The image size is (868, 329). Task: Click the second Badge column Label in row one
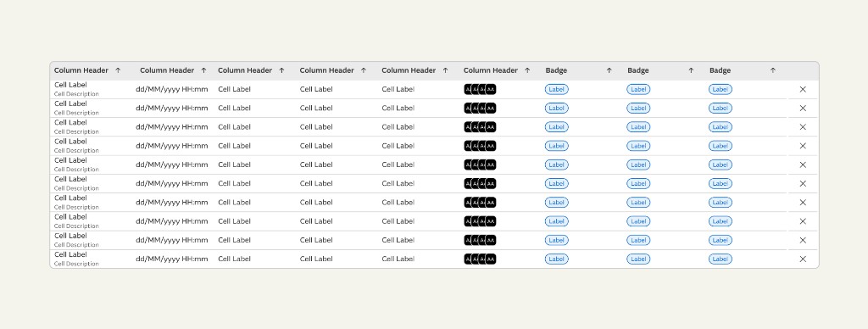point(638,89)
